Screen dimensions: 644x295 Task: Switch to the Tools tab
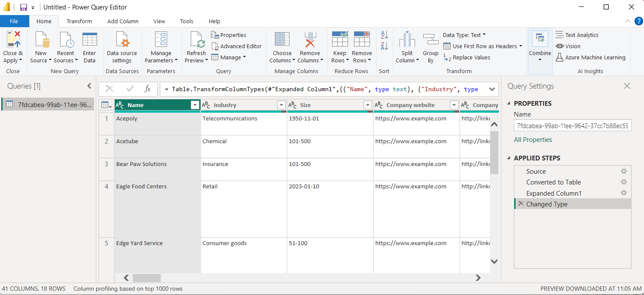(x=186, y=21)
